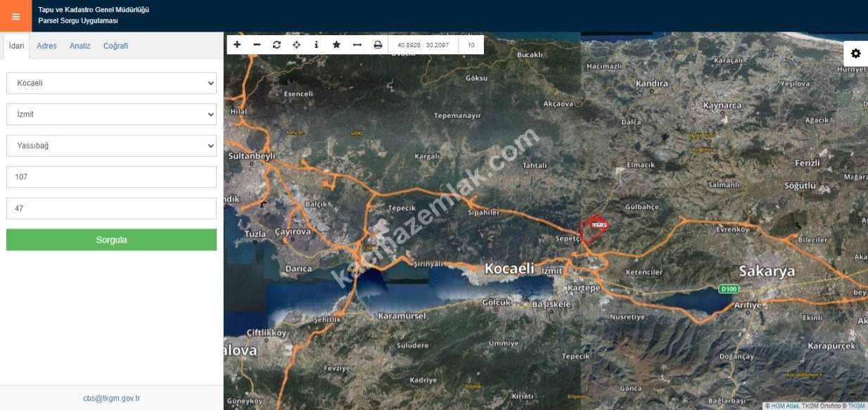The image size is (868, 410).
Task: Expand the İzmit district dropdown
Action: tap(111, 114)
